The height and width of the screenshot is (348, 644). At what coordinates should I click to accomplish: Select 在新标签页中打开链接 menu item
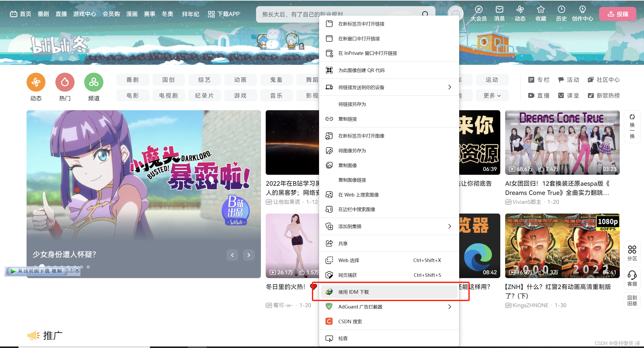point(389,24)
